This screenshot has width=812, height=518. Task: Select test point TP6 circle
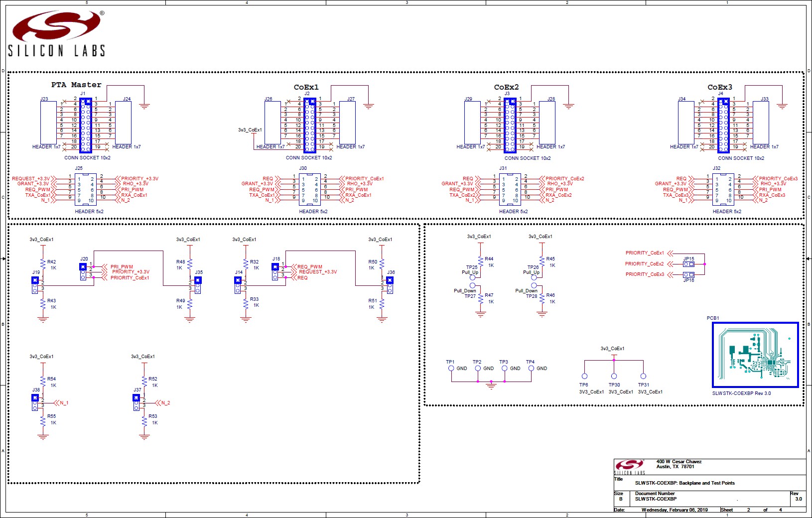584,376
